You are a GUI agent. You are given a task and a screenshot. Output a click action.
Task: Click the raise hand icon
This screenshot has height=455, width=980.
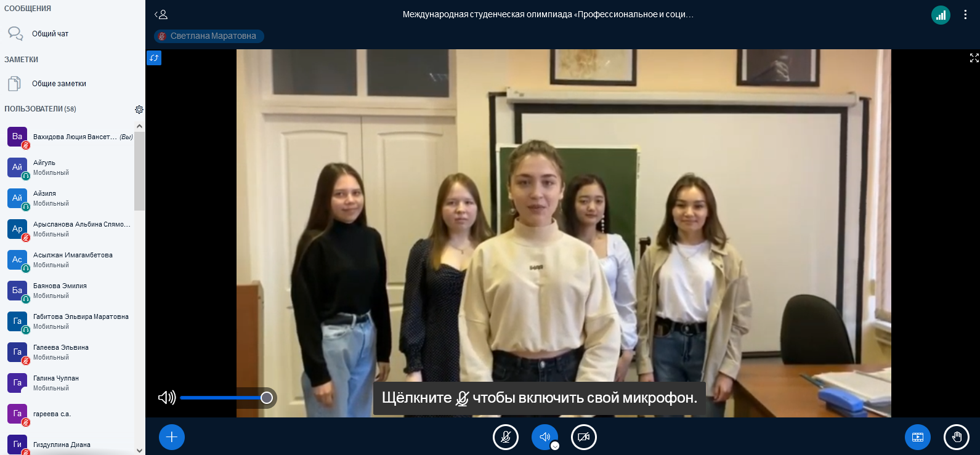pyautogui.click(x=957, y=437)
